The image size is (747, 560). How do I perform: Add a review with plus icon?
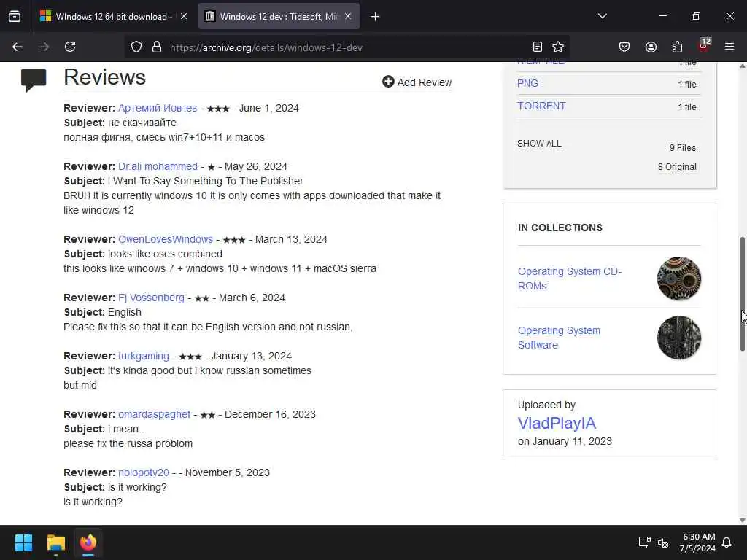click(417, 82)
